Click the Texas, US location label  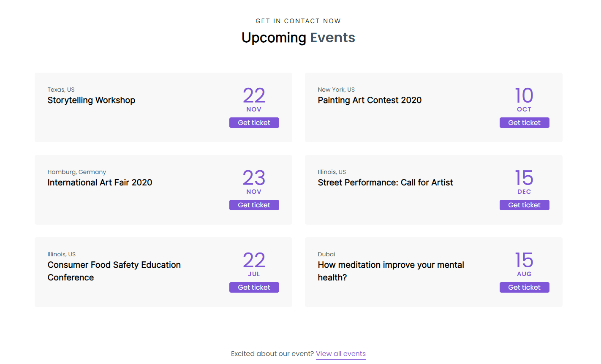coord(60,89)
